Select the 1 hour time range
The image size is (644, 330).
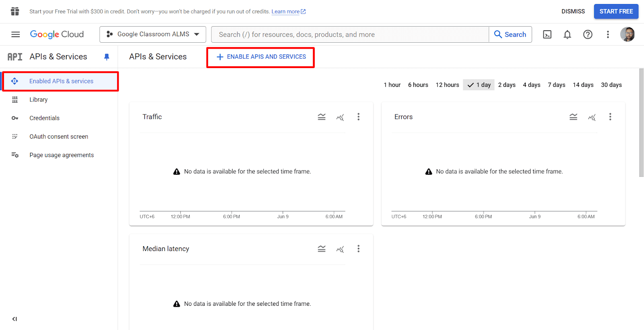point(392,85)
